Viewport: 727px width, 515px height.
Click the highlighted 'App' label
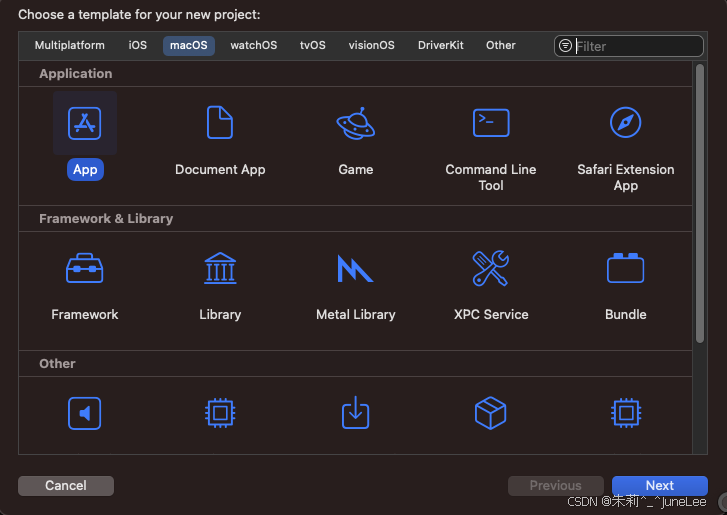(x=85, y=170)
